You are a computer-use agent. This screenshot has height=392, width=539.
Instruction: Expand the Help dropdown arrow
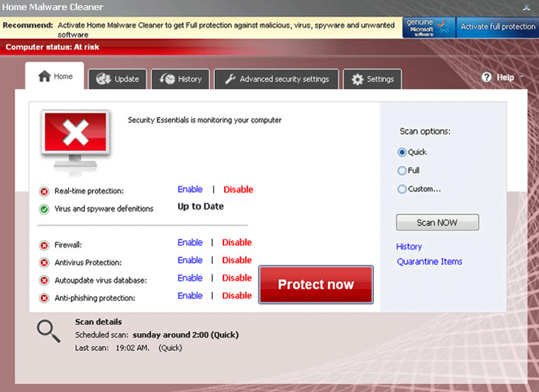coord(522,77)
